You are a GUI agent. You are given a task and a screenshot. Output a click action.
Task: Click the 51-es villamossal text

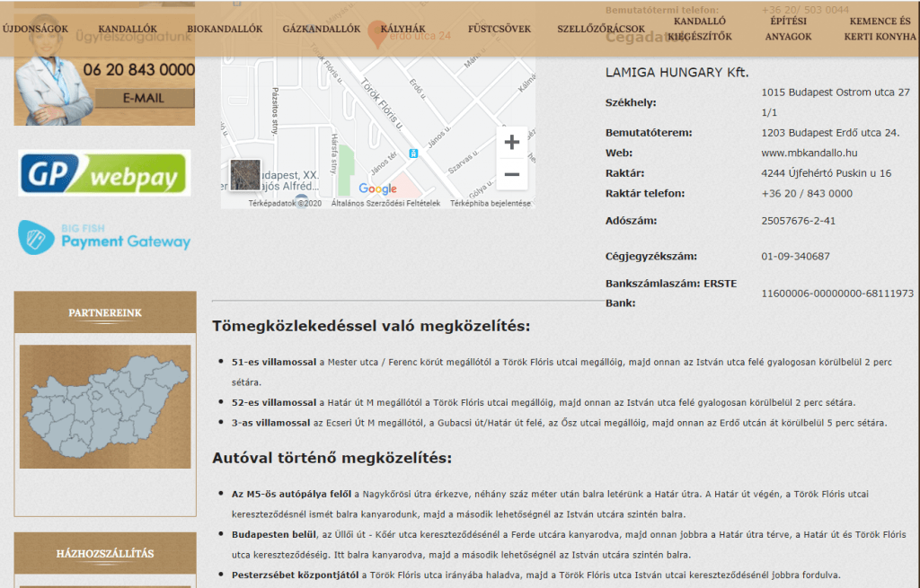[x=274, y=363]
